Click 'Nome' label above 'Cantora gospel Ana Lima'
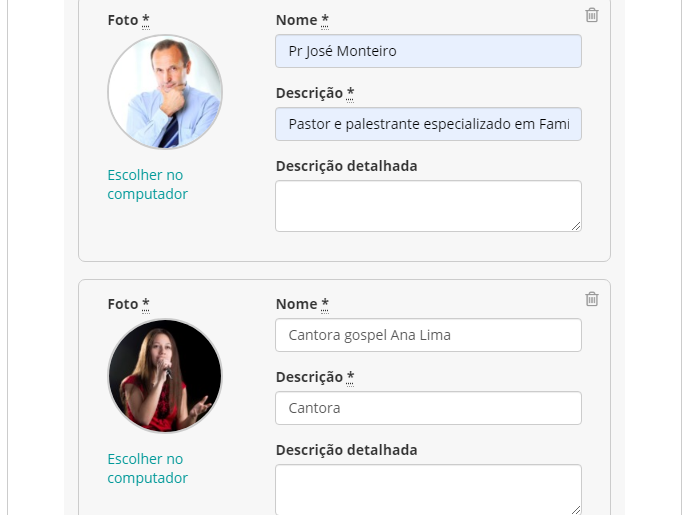Viewport: 696px width, 515px height. click(297, 304)
